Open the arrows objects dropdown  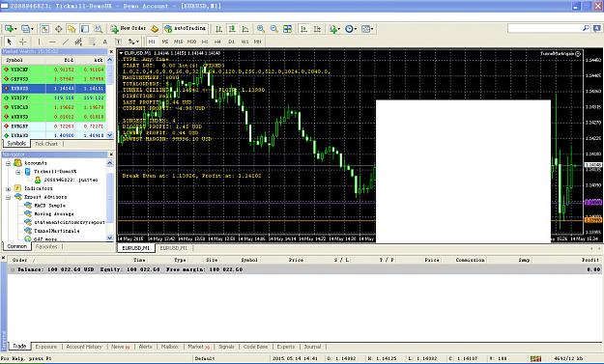133,42
